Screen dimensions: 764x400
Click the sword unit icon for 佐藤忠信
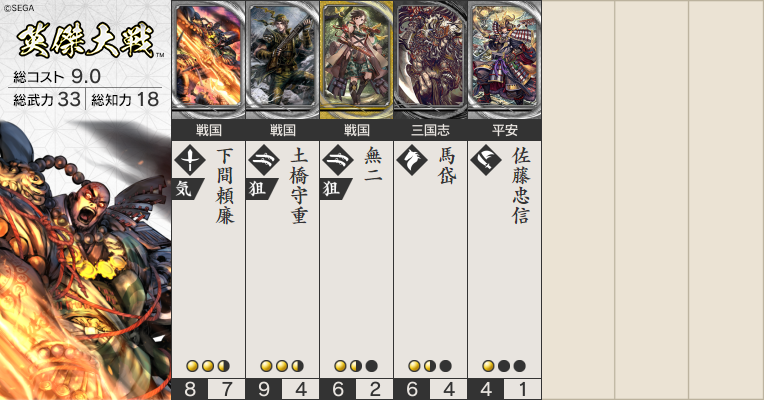[x=486, y=160]
